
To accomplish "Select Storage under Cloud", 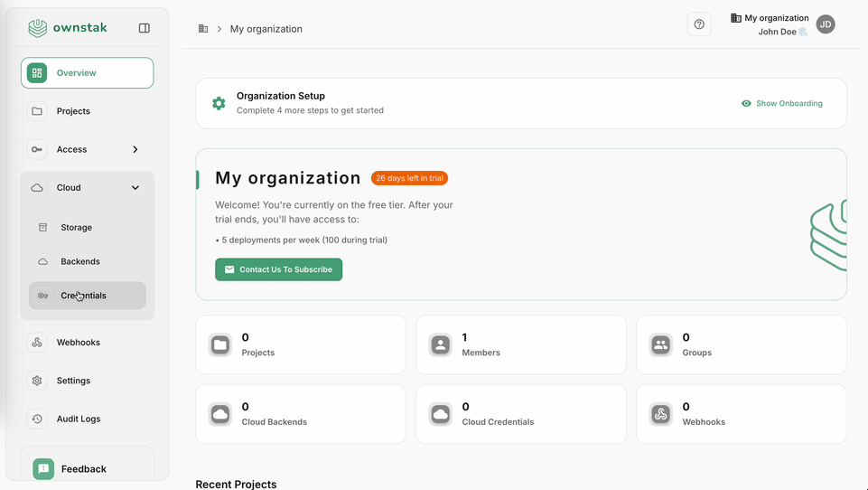I will tap(76, 228).
